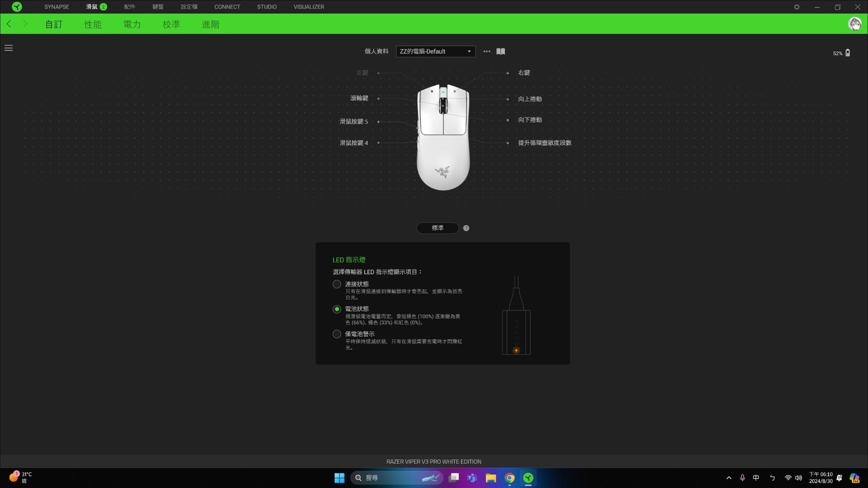868x488 pixels.
Task: Open the profile library book icon
Action: [501, 52]
